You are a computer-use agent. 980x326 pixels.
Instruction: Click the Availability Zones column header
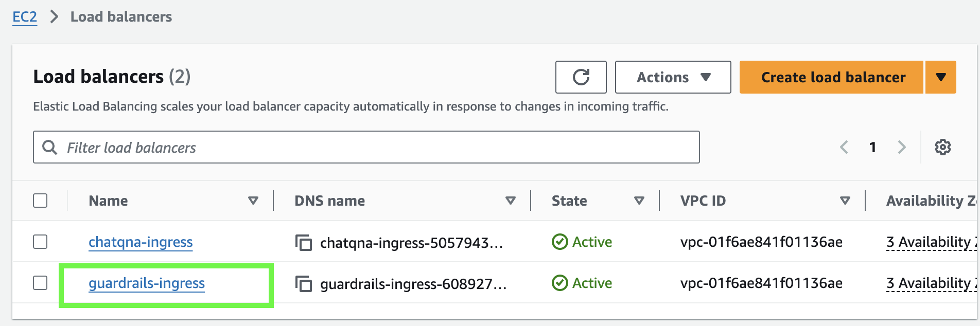[x=932, y=201]
